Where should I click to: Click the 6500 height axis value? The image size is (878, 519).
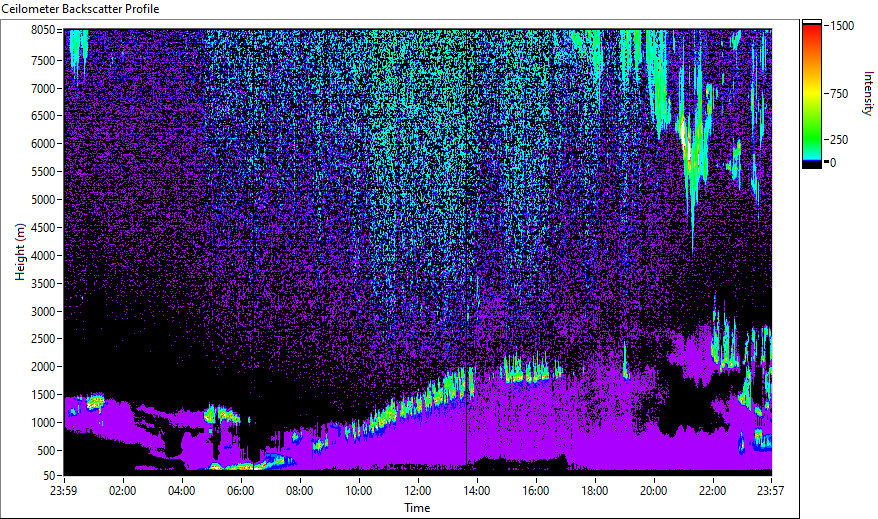point(43,116)
